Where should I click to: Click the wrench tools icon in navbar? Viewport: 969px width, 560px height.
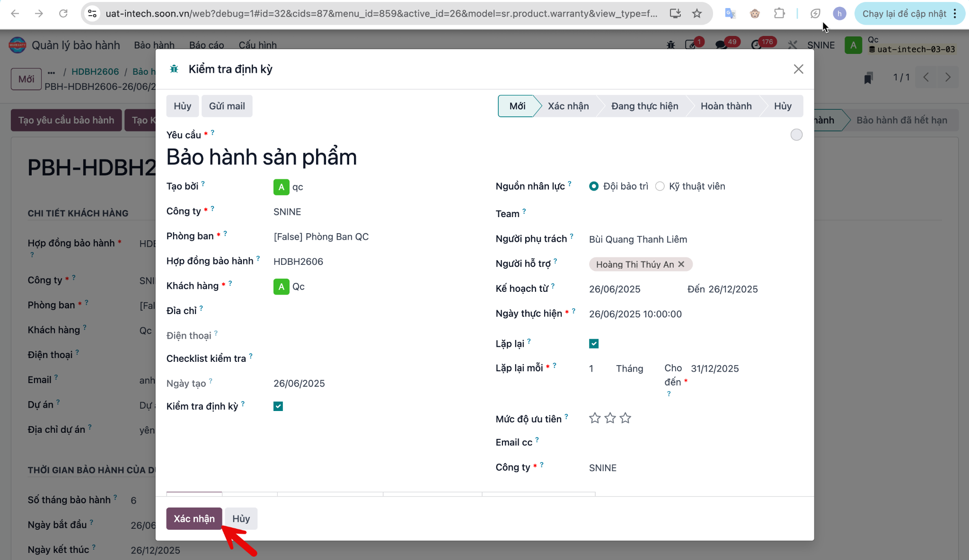(793, 45)
